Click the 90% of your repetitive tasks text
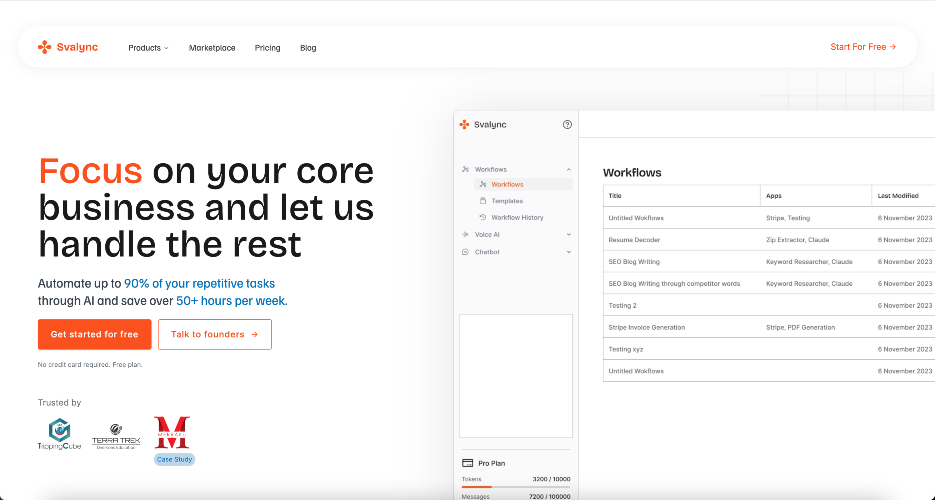The height and width of the screenshot is (500, 935). pyautogui.click(x=199, y=284)
